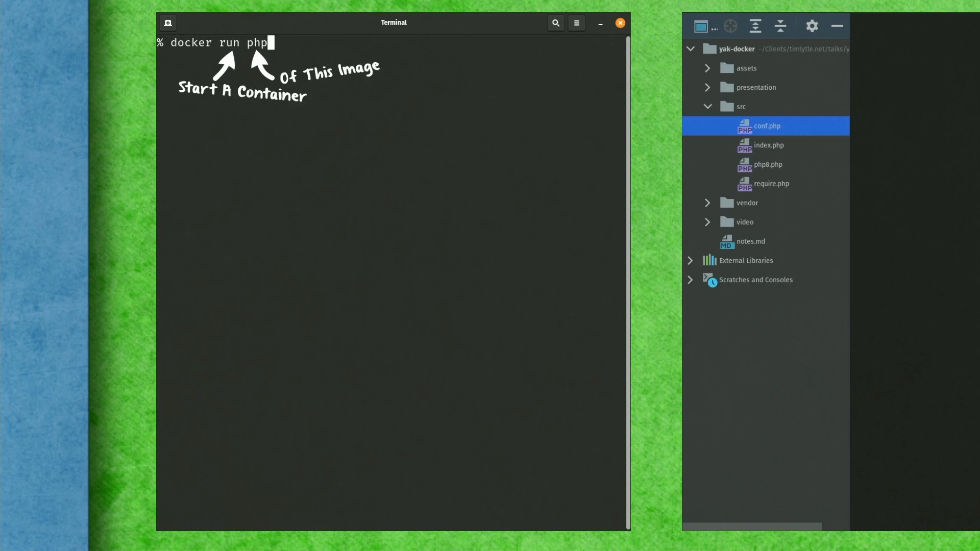Click the PHP file icon for index.php
980x551 pixels.
(x=744, y=145)
